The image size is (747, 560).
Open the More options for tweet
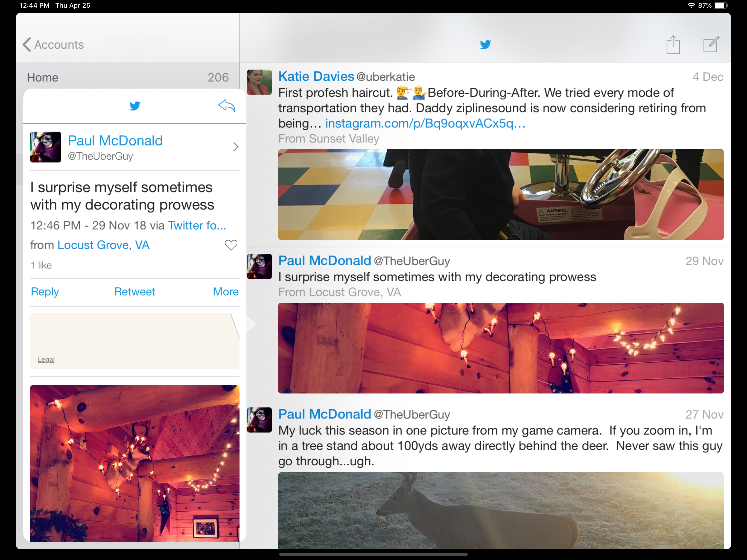pyautogui.click(x=226, y=291)
